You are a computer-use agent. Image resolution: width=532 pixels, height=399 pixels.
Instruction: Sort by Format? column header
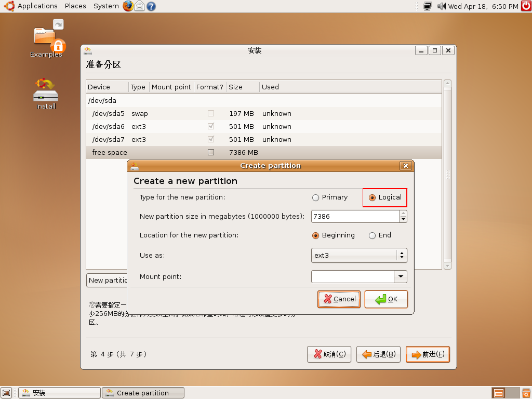210,87
